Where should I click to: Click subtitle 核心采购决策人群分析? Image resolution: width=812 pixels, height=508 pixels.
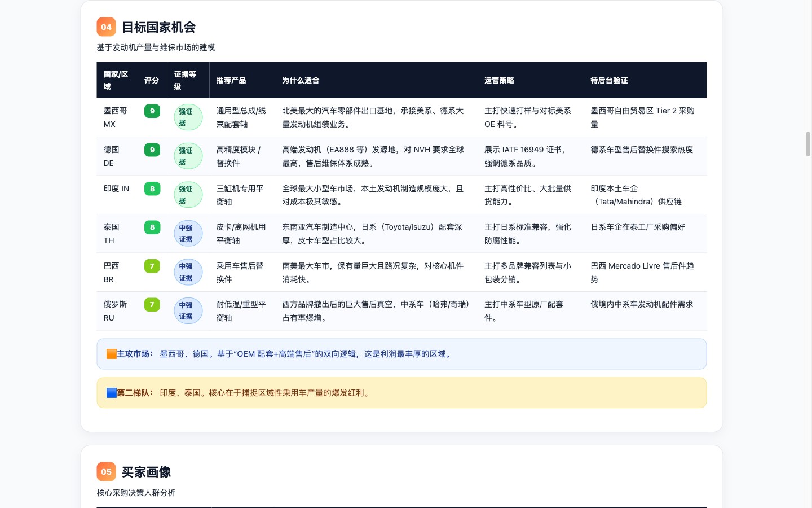pos(136,493)
